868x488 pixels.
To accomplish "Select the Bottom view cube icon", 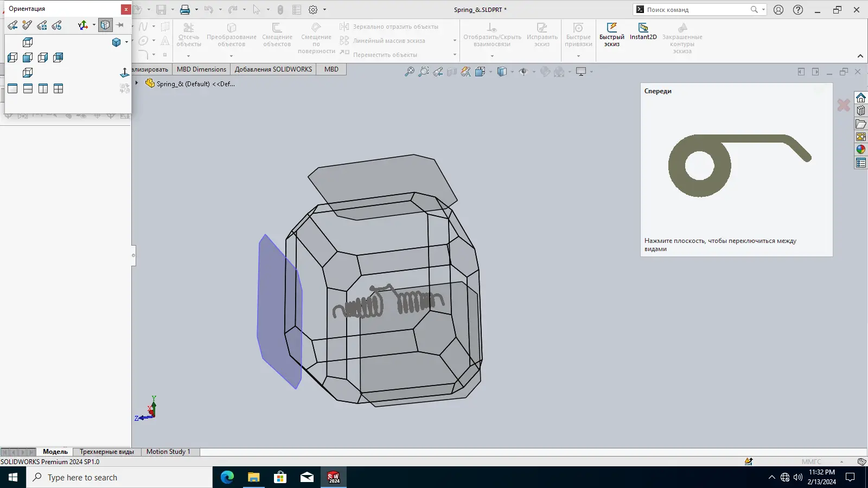I will [x=28, y=73].
